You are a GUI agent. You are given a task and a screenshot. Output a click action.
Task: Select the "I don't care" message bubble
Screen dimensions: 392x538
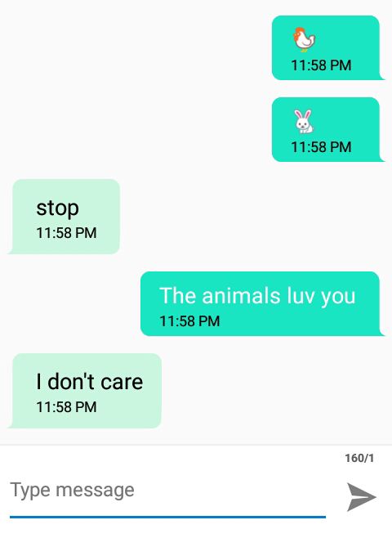point(85,391)
